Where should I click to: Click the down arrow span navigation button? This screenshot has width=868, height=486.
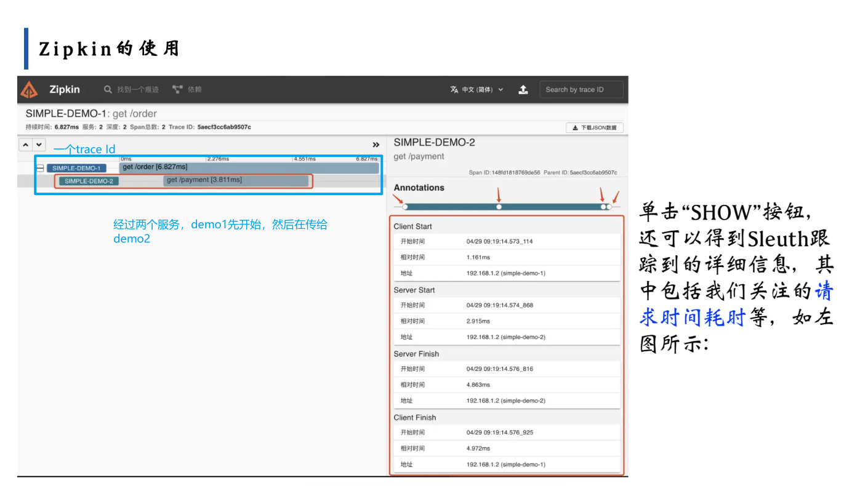[x=39, y=145]
